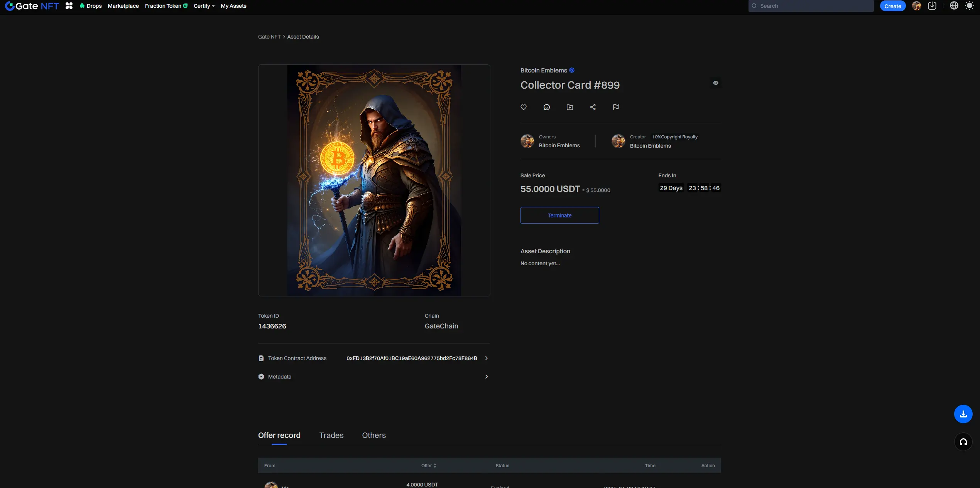Open customer support headset button

(x=963, y=442)
